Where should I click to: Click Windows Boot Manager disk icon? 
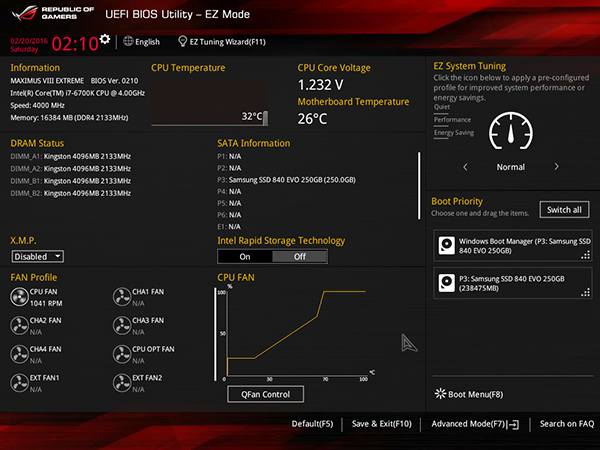tap(447, 245)
